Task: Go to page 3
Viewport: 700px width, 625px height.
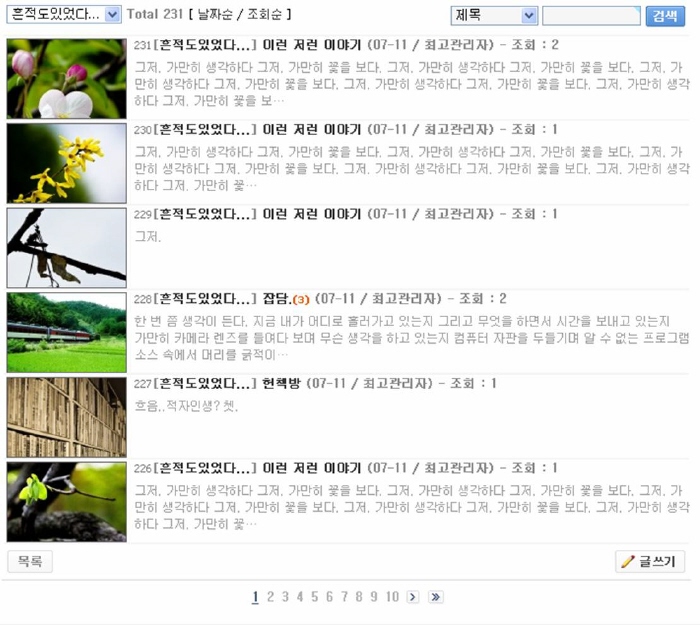Action: 285,597
